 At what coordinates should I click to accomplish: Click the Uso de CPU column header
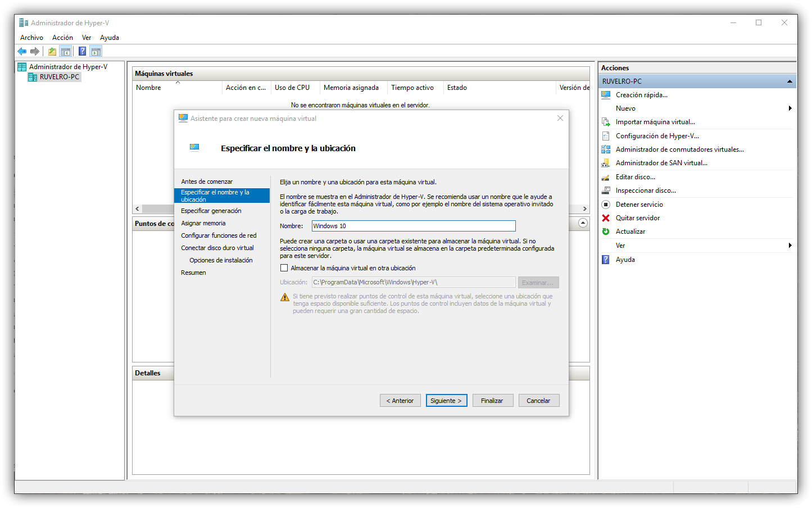click(295, 88)
